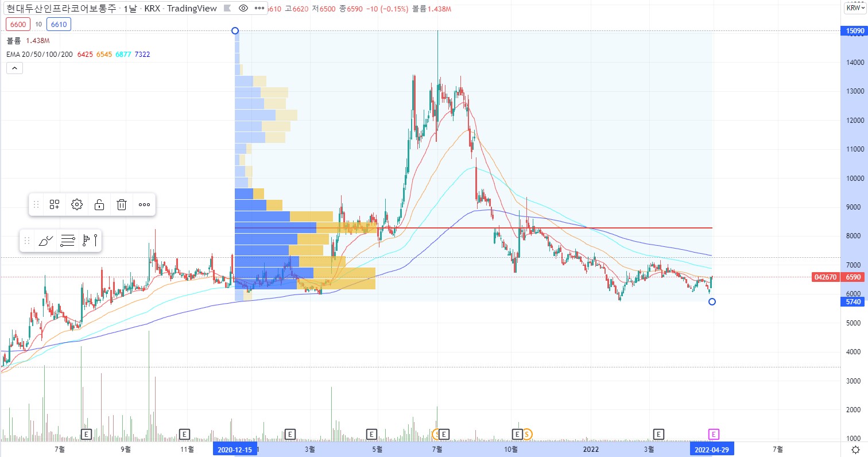This screenshot has height=457, width=868.
Task: Grab the drawing toolbar's dotted drag handle
Action: click(36, 204)
